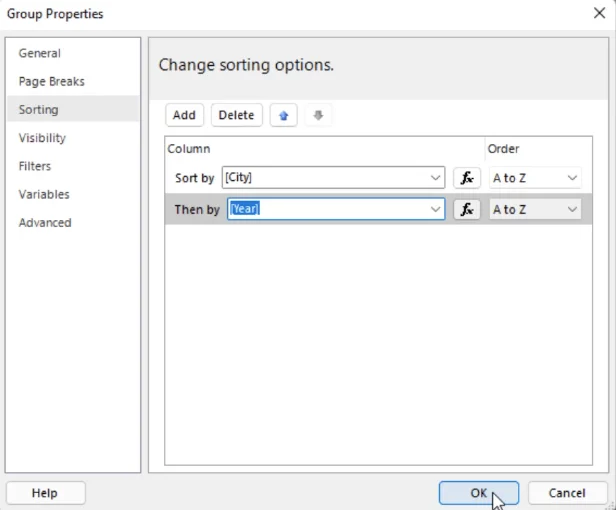Open Order dropdown for Year row
The width and height of the screenshot is (616, 510).
click(x=535, y=209)
